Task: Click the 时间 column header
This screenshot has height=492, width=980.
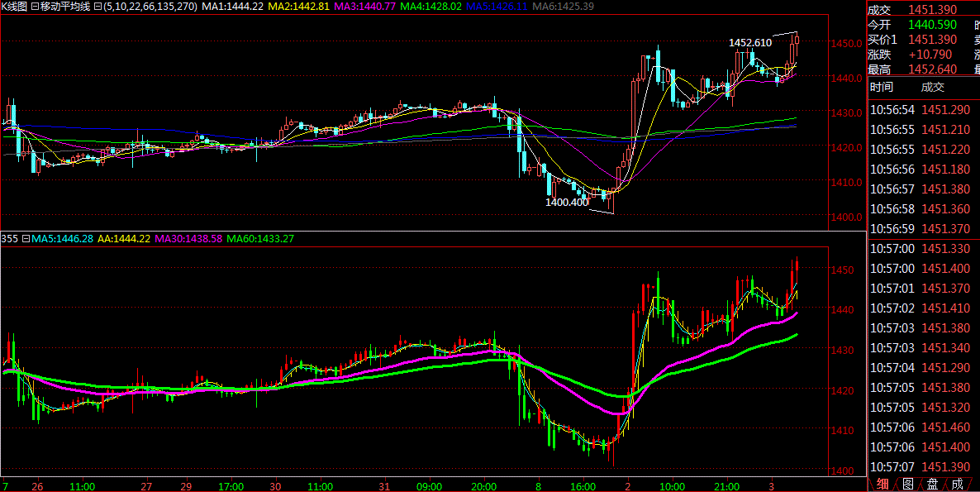Action: pos(882,88)
